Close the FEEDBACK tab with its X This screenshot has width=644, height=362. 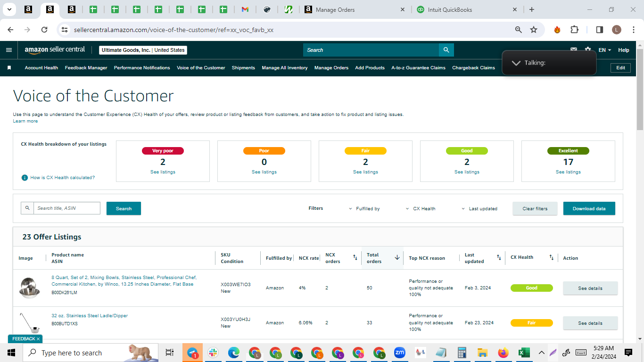[x=38, y=339]
